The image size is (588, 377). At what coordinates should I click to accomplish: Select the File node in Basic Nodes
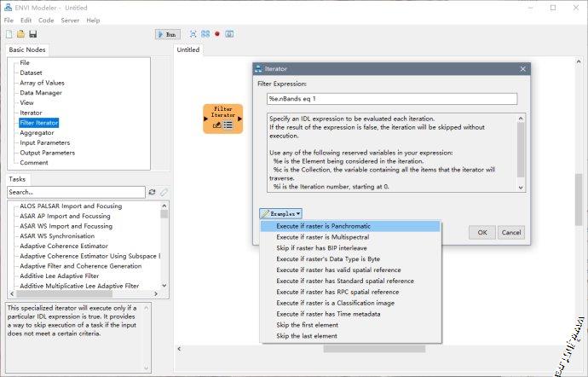point(25,63)
